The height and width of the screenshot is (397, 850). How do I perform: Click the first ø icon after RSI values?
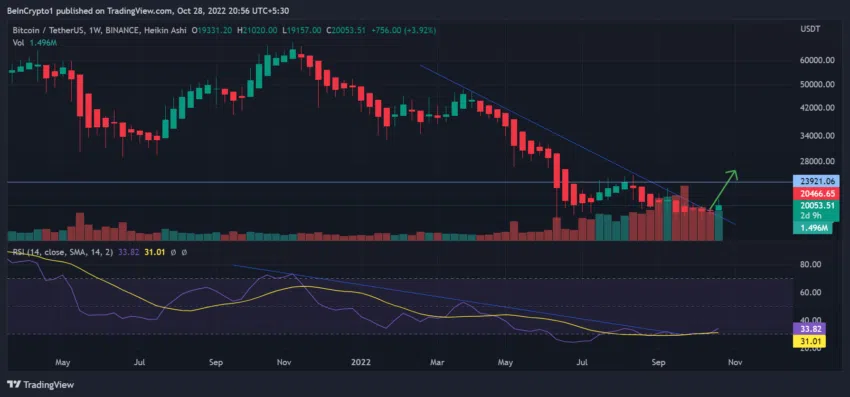173,252
